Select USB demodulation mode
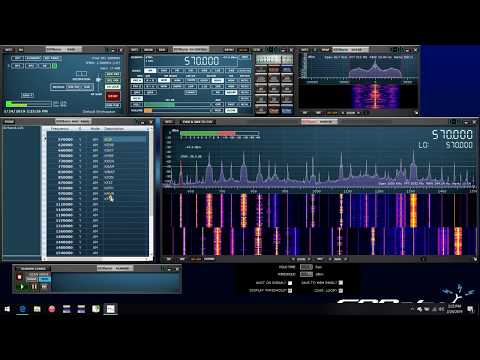The image size is (480, 360). pyautogui.click(x=232, y=71)
